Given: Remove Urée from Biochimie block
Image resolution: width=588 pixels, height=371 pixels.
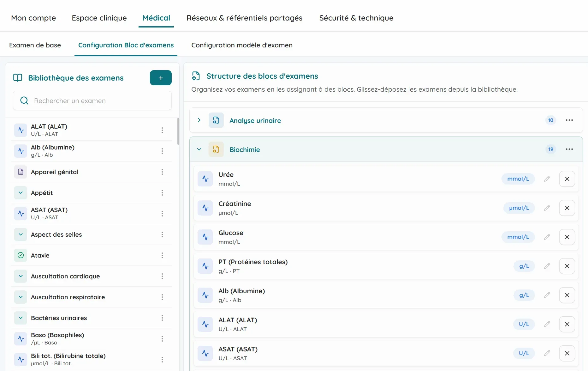Looking at the screenshot, I should point(567,179).
